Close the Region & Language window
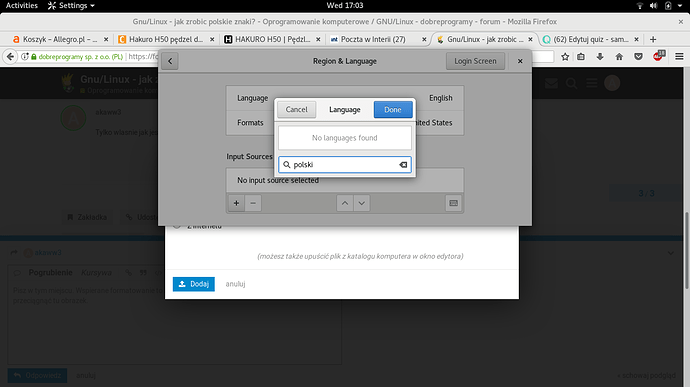Viewport: 690px width, 387px height. (520, 61)
